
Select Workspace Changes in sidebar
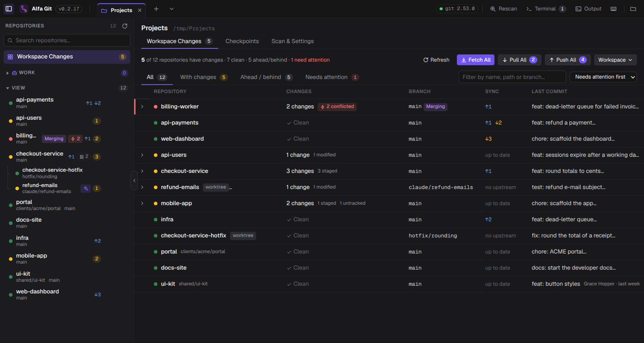pyautogui.click(x=67, y=57)
